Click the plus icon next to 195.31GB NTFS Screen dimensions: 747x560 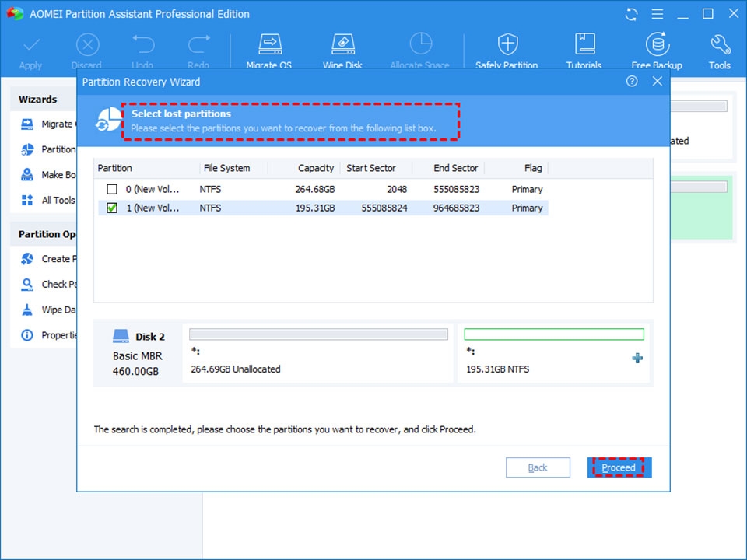637,359
